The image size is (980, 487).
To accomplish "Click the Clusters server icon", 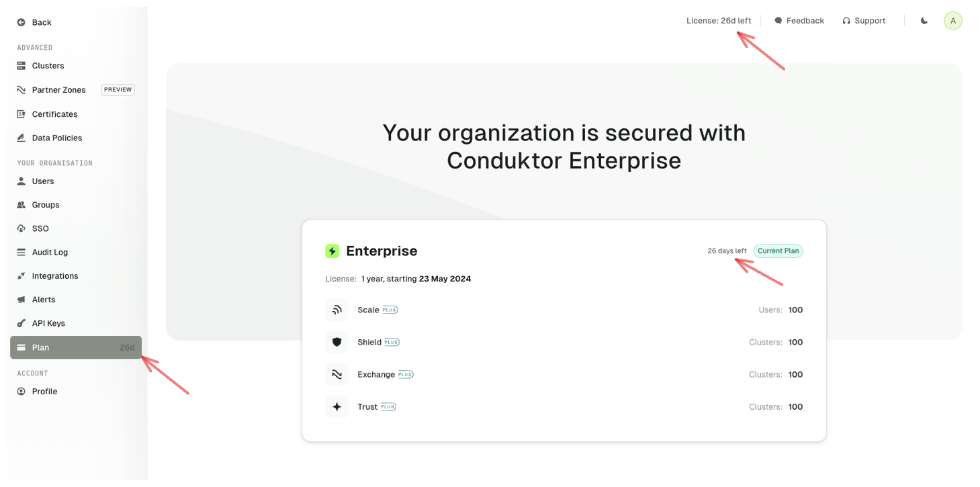I will point(21,66).
